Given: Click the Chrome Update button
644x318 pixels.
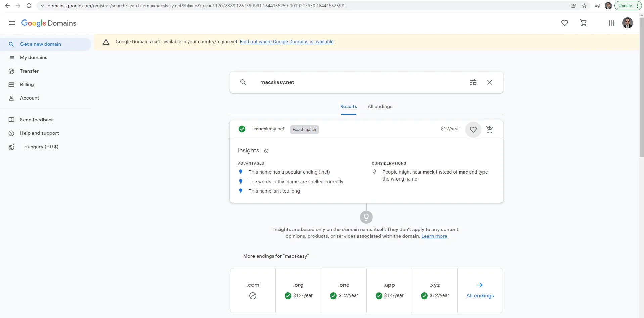Looking at the screenshot, I should (628, 6).
